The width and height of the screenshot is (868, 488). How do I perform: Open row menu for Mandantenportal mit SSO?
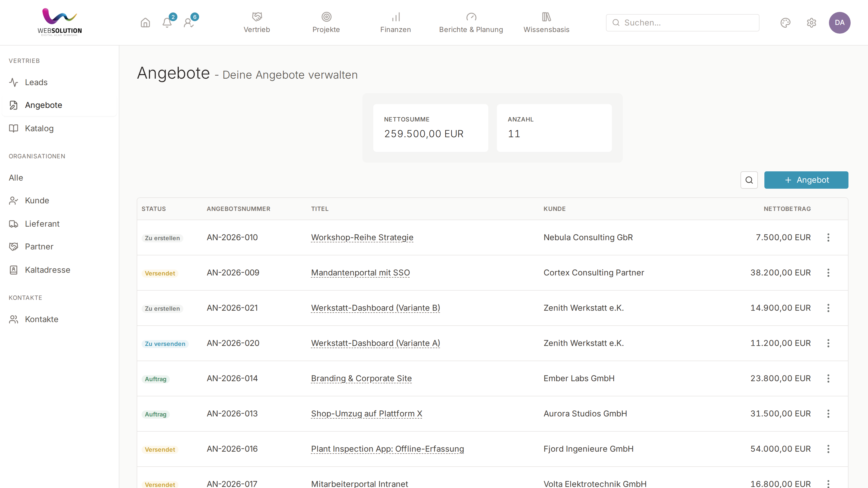[x=828, y=272]
